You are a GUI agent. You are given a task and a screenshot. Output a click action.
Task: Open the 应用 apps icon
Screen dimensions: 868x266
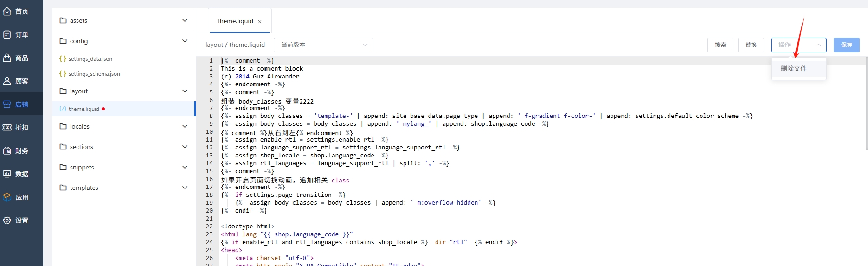7,197
